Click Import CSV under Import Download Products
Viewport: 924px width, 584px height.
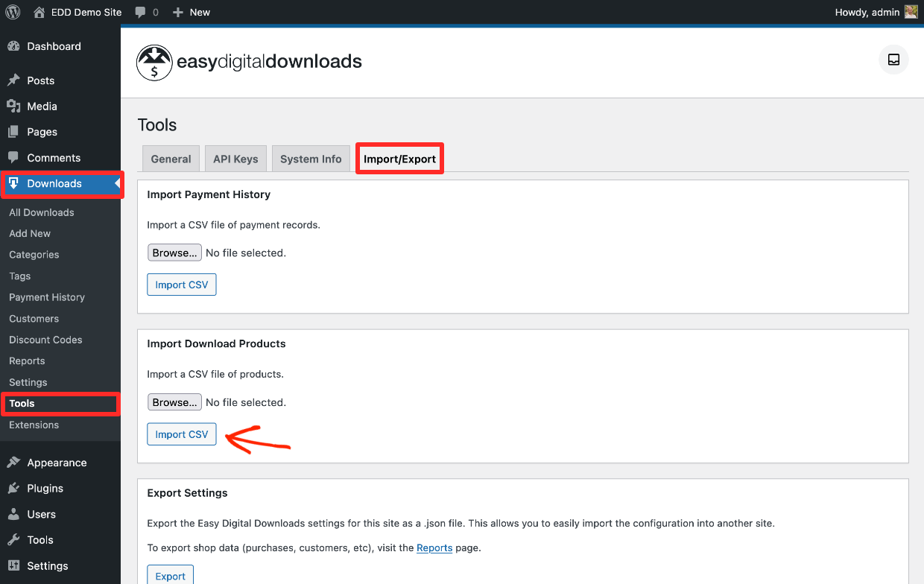tap(181, 434)
